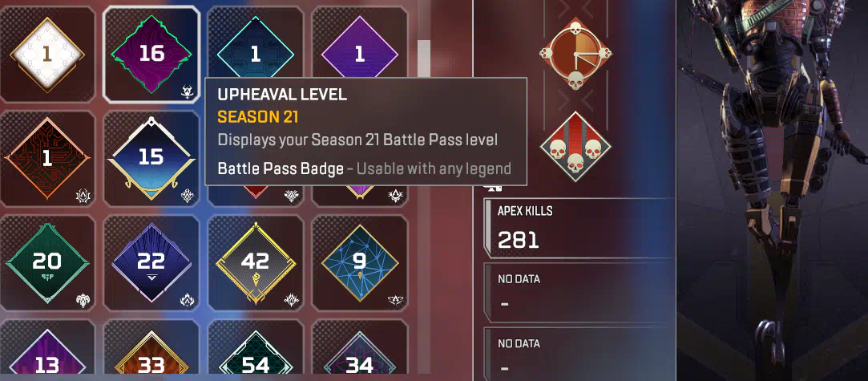This screenshot has width=868, height=381.
Task: Select the first No Data tracker slot
Action: click(579, 293)
